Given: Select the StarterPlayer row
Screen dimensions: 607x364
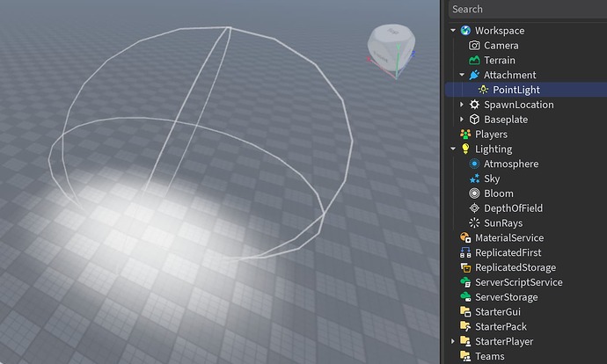Looking at the screenshot, I should [526, 341].
